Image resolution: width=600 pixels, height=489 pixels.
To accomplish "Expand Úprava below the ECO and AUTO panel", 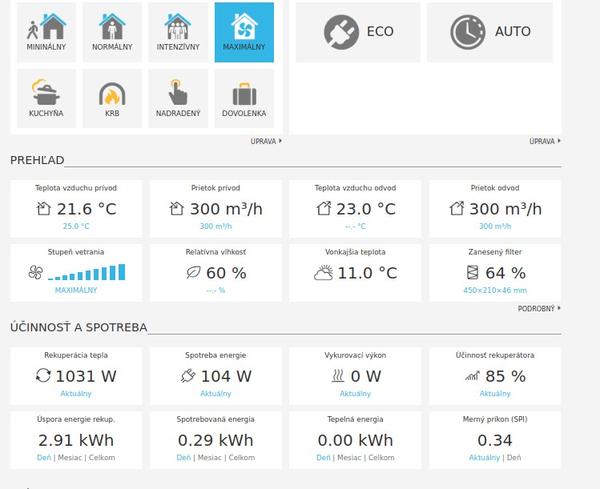I will [544, 142].
